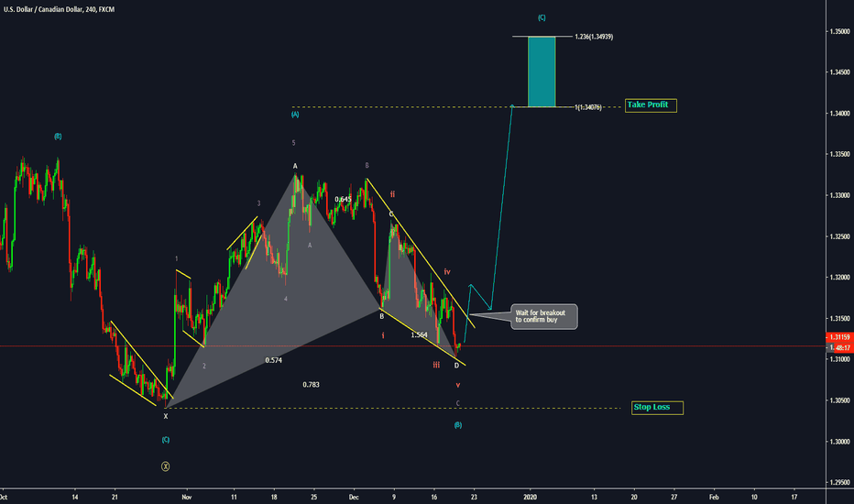Click the teal target zone rectangle
854x504 pixels.
tap(542, 71)
